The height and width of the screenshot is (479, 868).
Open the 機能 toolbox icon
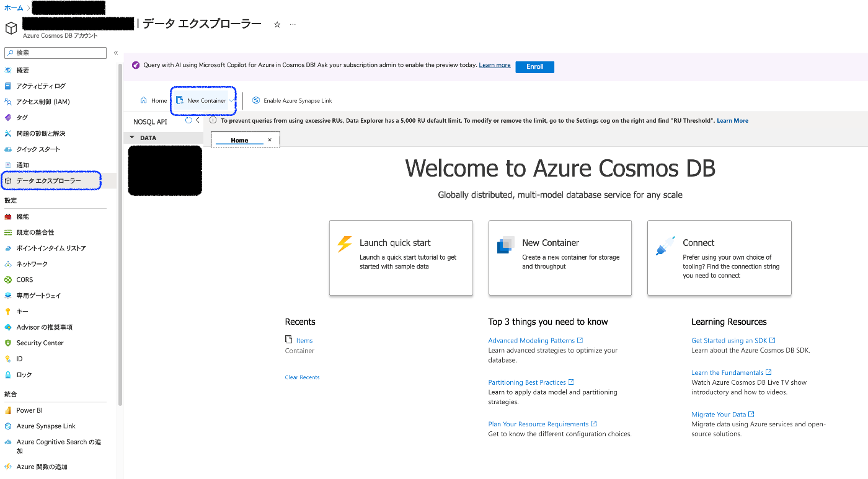(8, 217)
